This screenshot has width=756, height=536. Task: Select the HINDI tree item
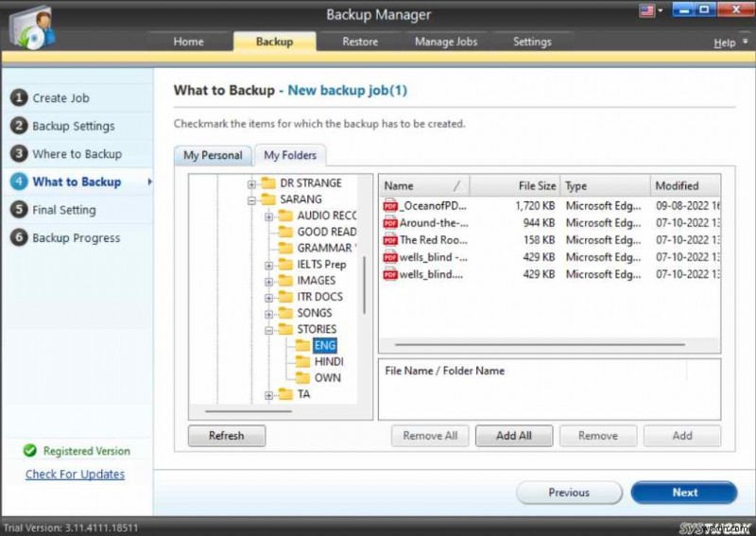pyautogui.click(x=329, y=361)
